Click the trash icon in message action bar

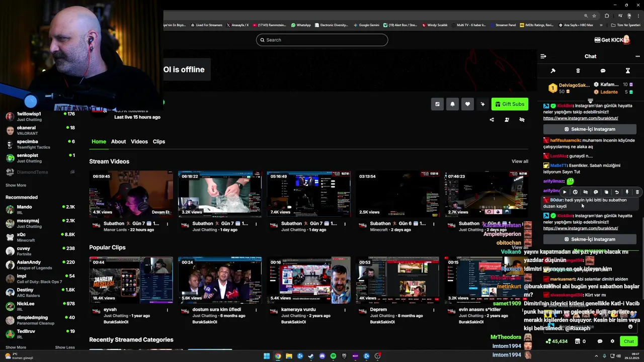tap(637, 192)
